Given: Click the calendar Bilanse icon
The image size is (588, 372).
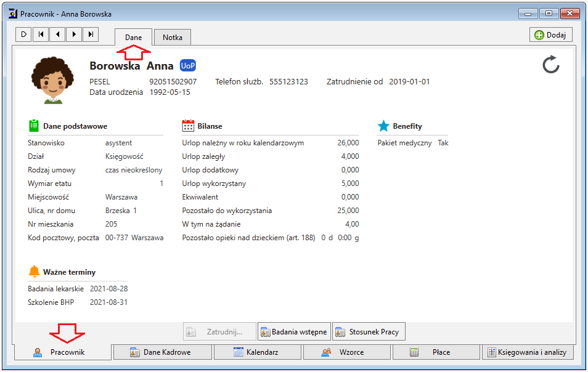Looking at the screenshot, I should [188, 126].
